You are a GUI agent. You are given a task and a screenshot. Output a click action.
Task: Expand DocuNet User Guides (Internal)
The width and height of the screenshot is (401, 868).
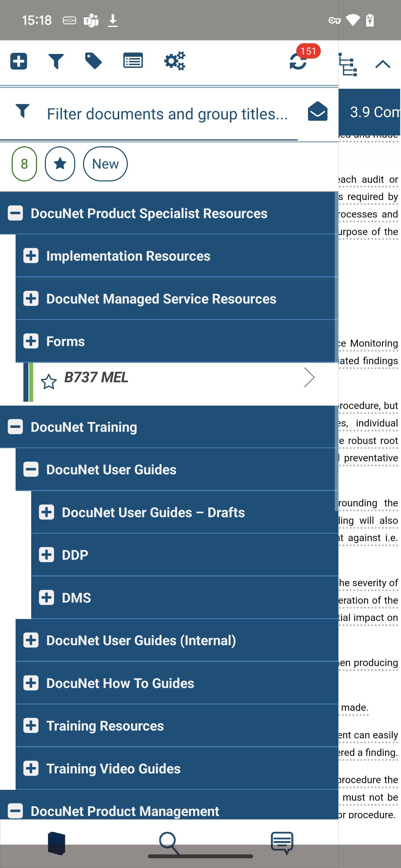coord(31,640)
